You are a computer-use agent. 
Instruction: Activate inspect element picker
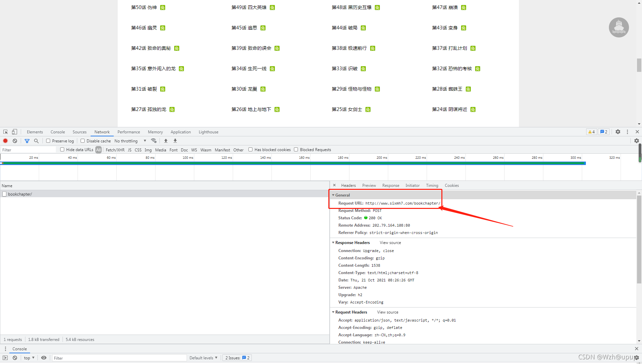[5, 132]
